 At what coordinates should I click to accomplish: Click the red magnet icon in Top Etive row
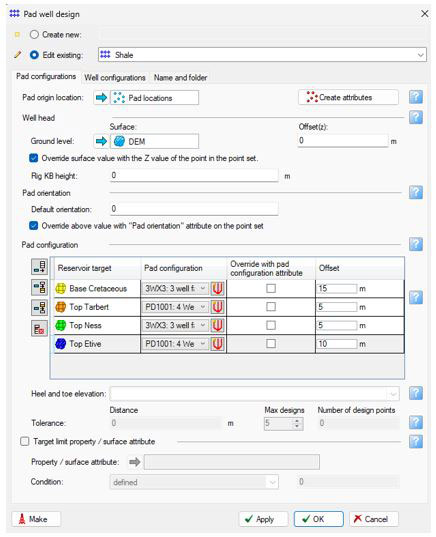(217, 344)
